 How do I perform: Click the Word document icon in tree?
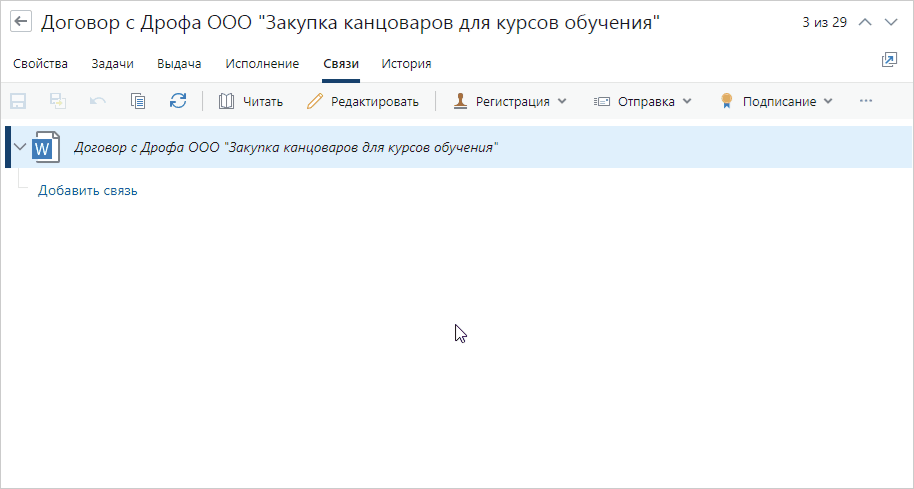46,147
